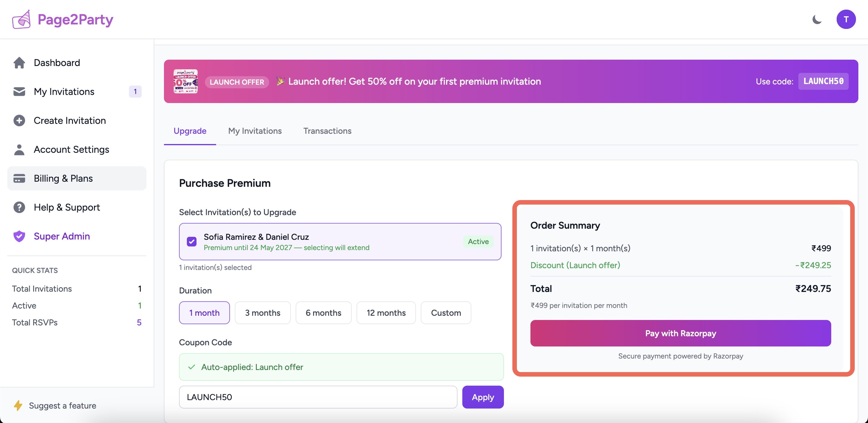Open the user avatar T menu

846,19
